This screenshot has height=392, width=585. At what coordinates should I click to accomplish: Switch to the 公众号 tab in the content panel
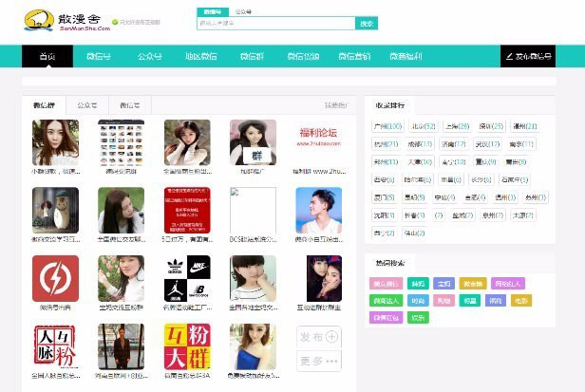point(87,105)
